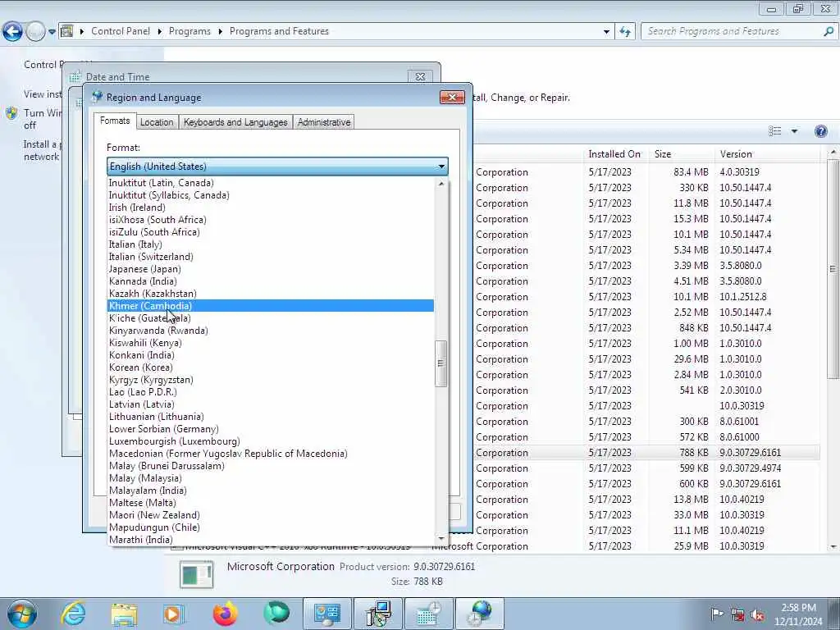This screenshot has height=630, width=840.
Task: Launch Firefox from the taskbar
Action: click(225, 614)
